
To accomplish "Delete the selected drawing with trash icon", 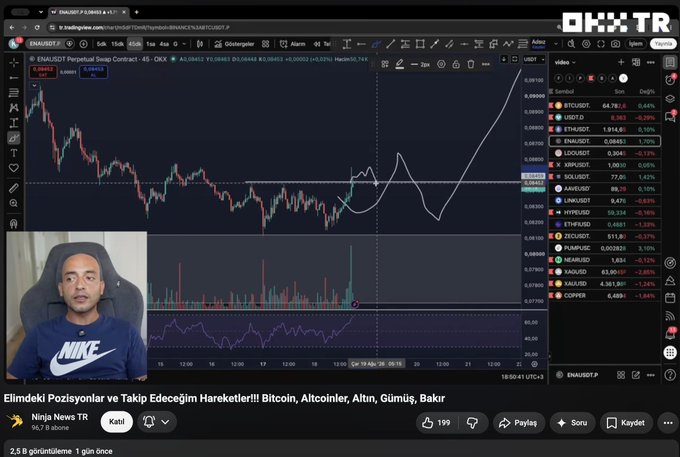I will (471, 64).
